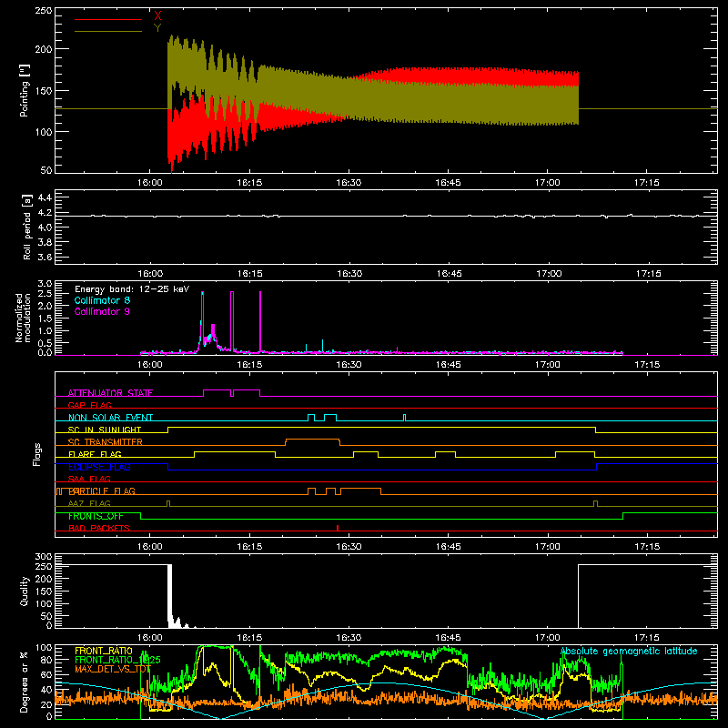Click the 'PARTICLE_FLAG' label

102,491
